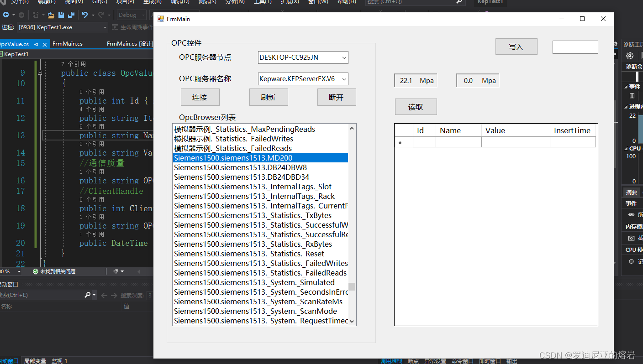Image resolution: width=643 pixels, height=364 pixels.
Task: Open the OPC服务器节点 dropdown
Action: pos(344,57)
